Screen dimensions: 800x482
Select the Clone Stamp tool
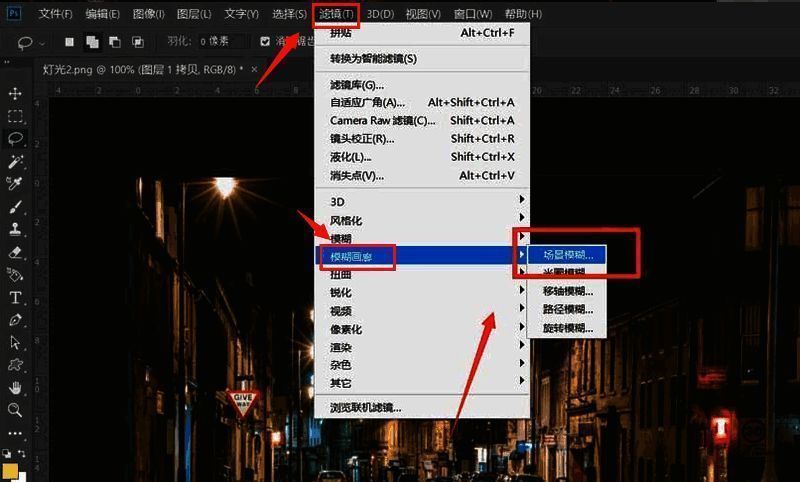pyautogui.click(x=15, y=229)
